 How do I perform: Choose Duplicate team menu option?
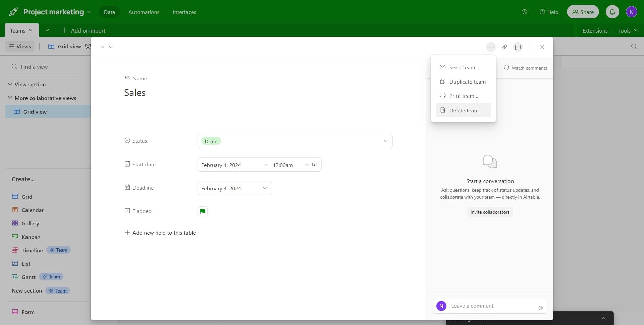[x=467, y=82]
